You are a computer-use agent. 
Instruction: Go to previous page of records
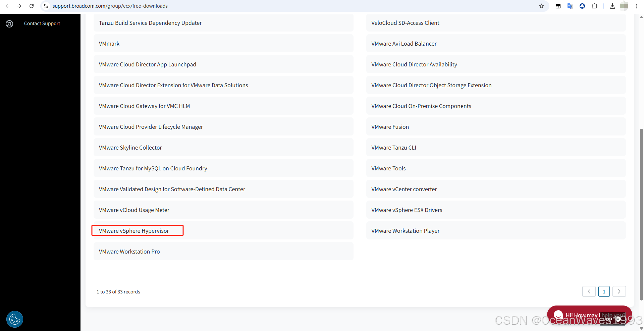(x=589, y=291)
